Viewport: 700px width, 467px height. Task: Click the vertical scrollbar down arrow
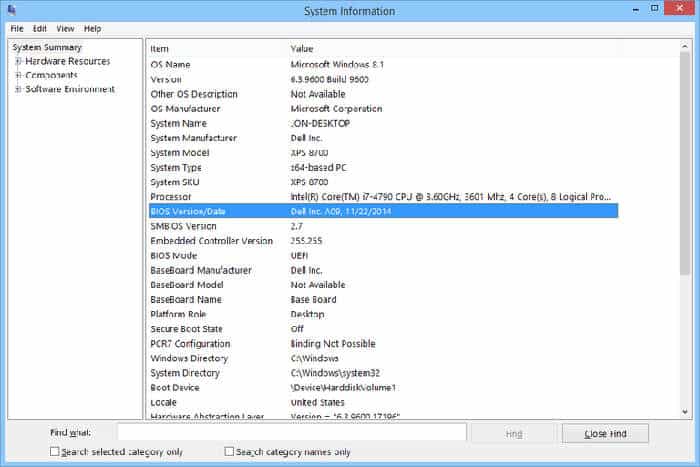[685, 412]
